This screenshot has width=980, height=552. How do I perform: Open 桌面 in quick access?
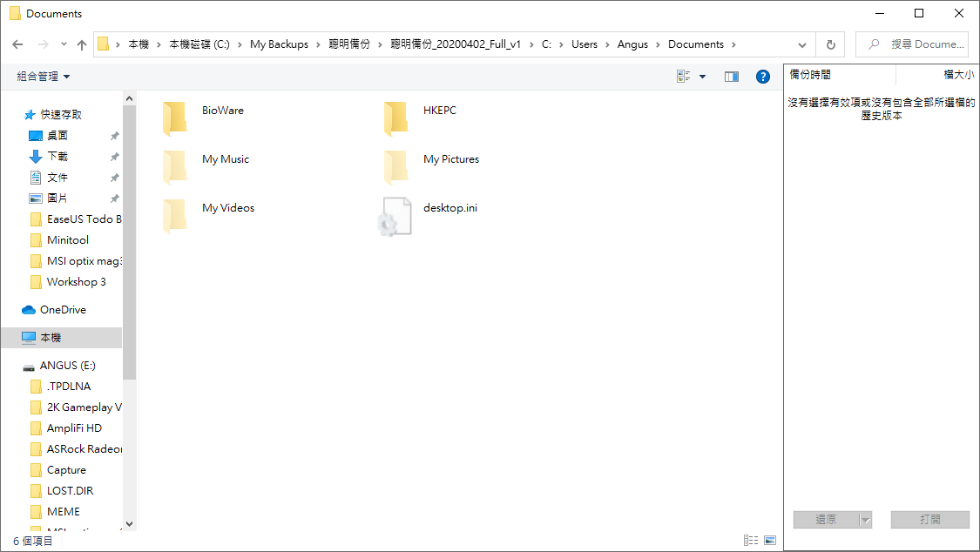click(x=57, y=136)
